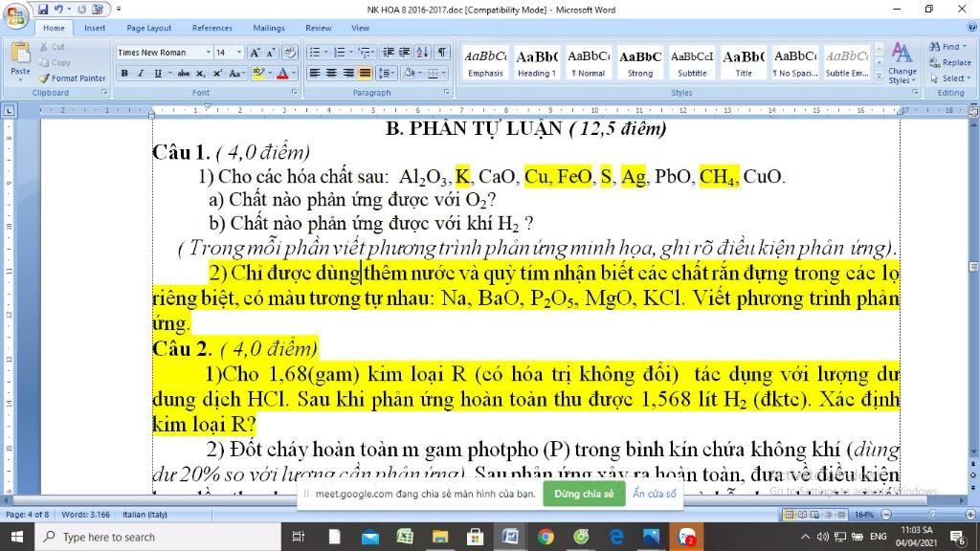
Task: Select the Format Painter tool
Action: pyautogui.click(x=72, y=78)
